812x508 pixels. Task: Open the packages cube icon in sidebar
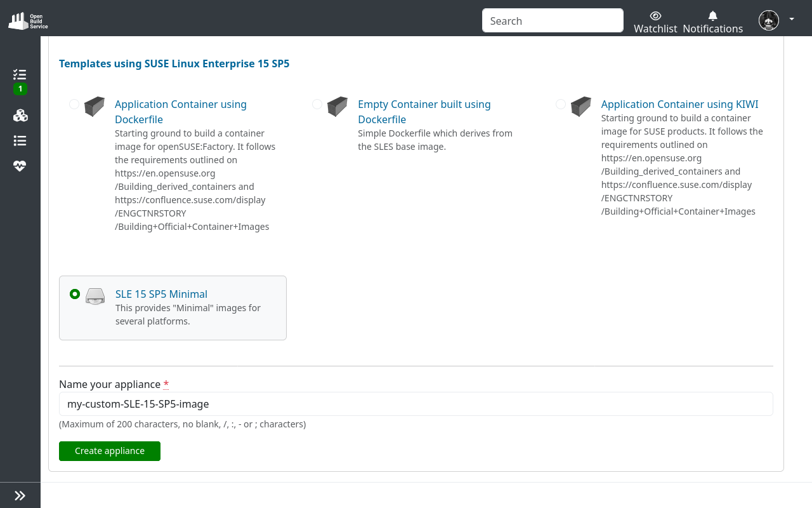click(x=20, y=115)
